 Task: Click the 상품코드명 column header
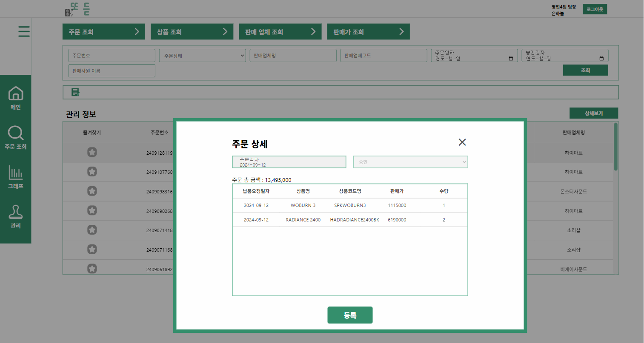[350, 191]
